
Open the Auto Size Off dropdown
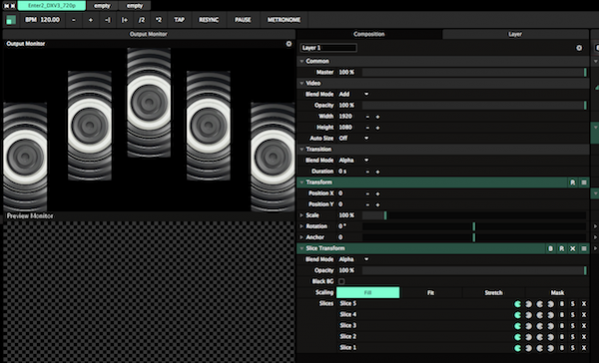[x=354, y=138]
